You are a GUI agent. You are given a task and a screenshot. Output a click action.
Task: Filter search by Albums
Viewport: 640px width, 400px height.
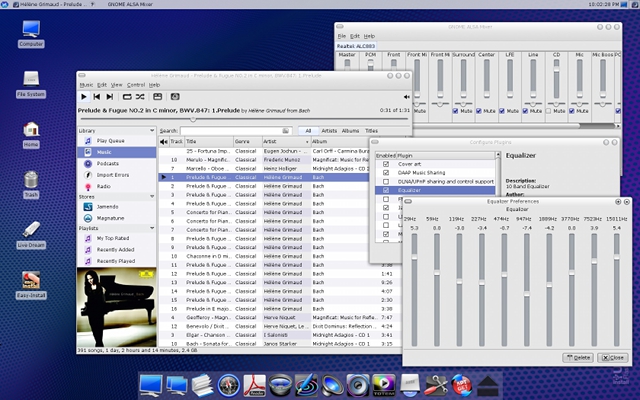pyautogui.click(x=350, y=131)
